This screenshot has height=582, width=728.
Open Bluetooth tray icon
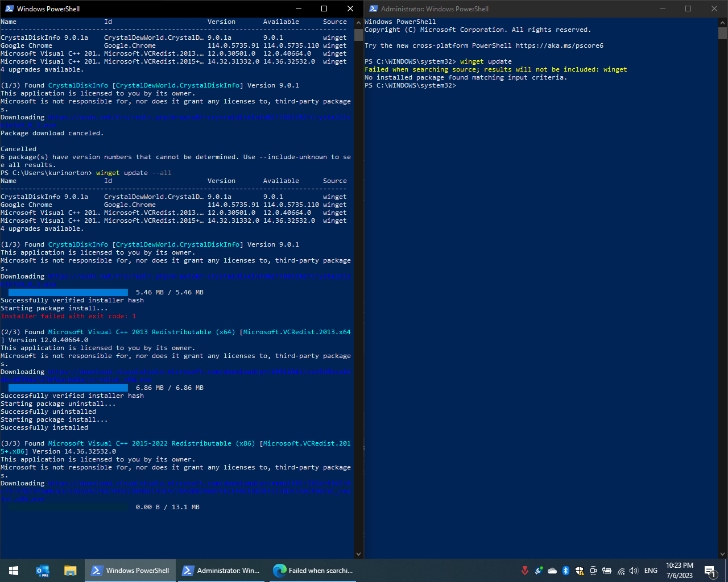[566, 571]
